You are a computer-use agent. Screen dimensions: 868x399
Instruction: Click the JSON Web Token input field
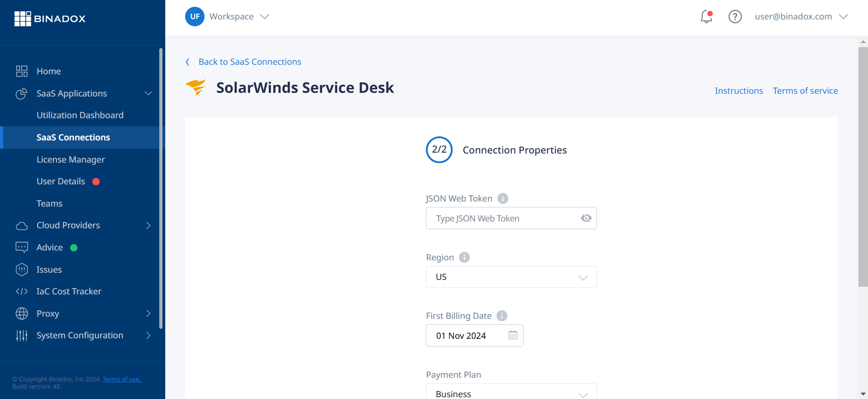point(511,218)
